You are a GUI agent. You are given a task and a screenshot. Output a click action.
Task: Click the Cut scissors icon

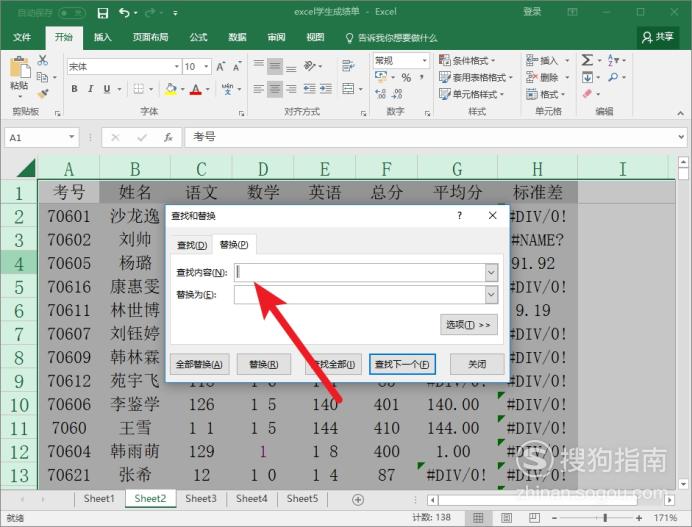43,60
